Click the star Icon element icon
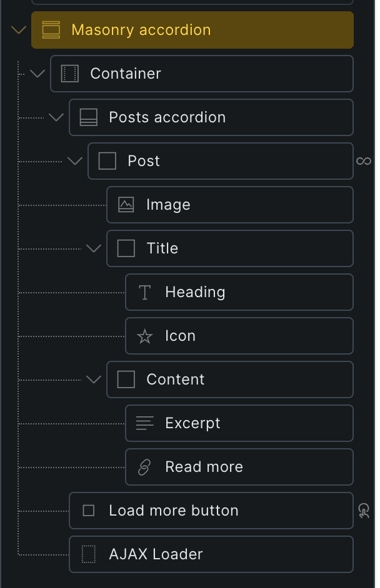This screenshot has width=380, height=588. click(145, 336)
